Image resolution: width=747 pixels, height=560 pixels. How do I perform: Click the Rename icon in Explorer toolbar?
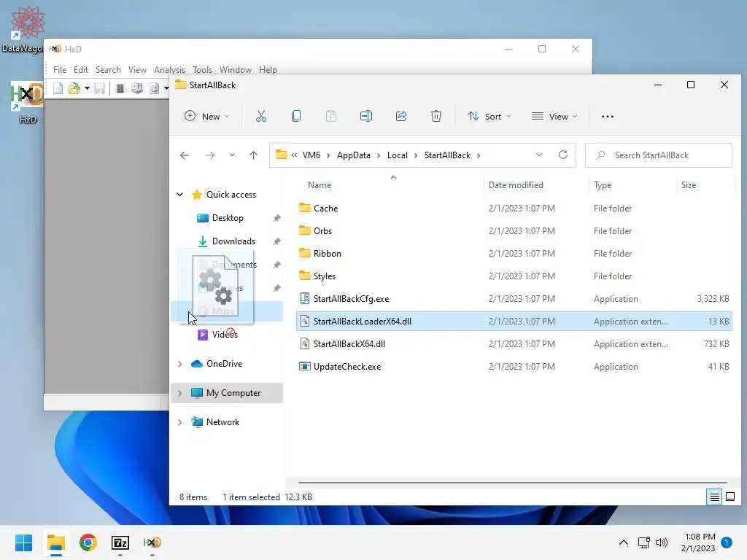pyautogui.click(x=366, y=116)
